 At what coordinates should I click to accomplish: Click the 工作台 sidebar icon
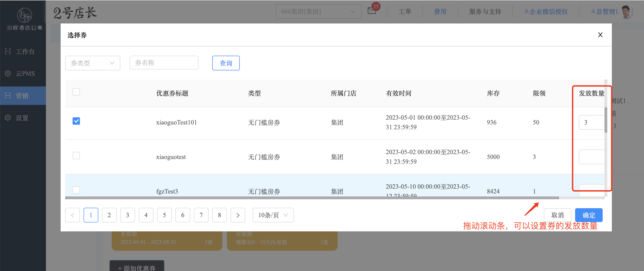(x=8, y=51)
